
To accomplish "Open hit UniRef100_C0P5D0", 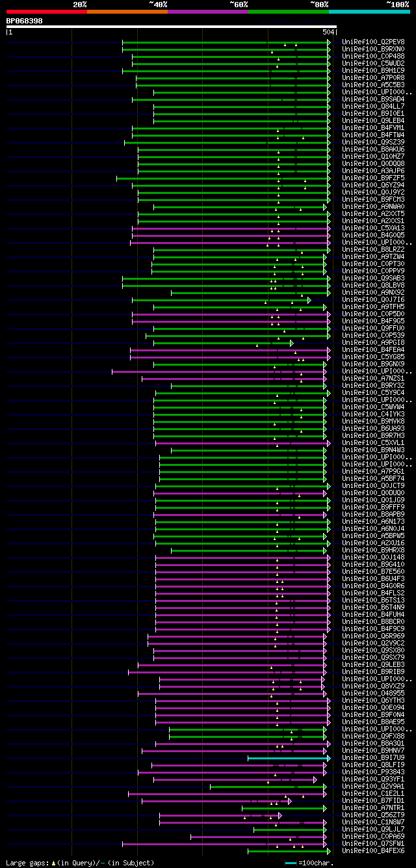I will (x=373, y=314).
